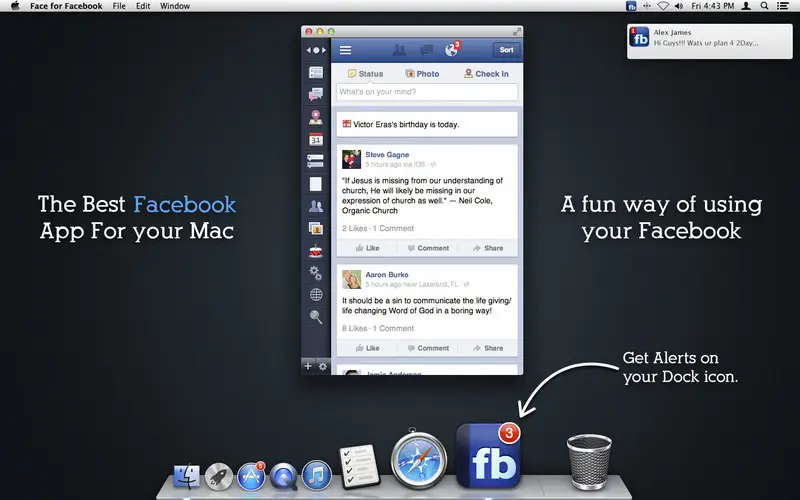Open the Edit menu
Screen dimensions: 800x500
tap(143, 6)
